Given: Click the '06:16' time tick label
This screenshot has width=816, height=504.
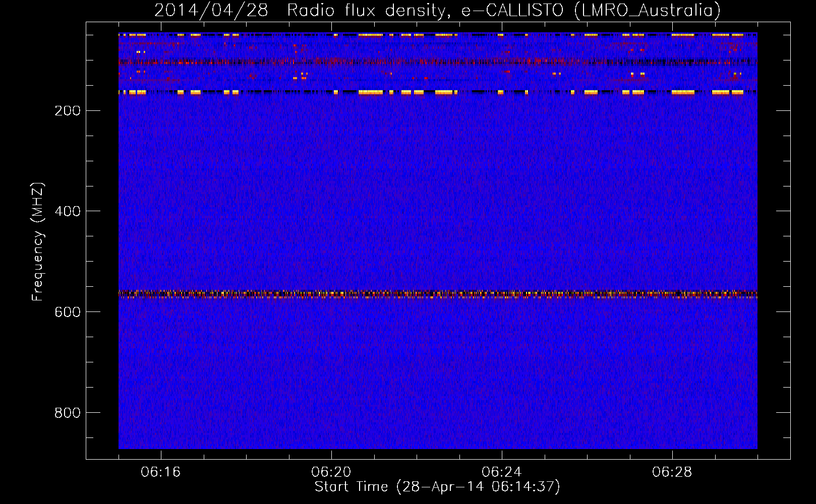Looking at the screenshot, I should tap(161, 472).
